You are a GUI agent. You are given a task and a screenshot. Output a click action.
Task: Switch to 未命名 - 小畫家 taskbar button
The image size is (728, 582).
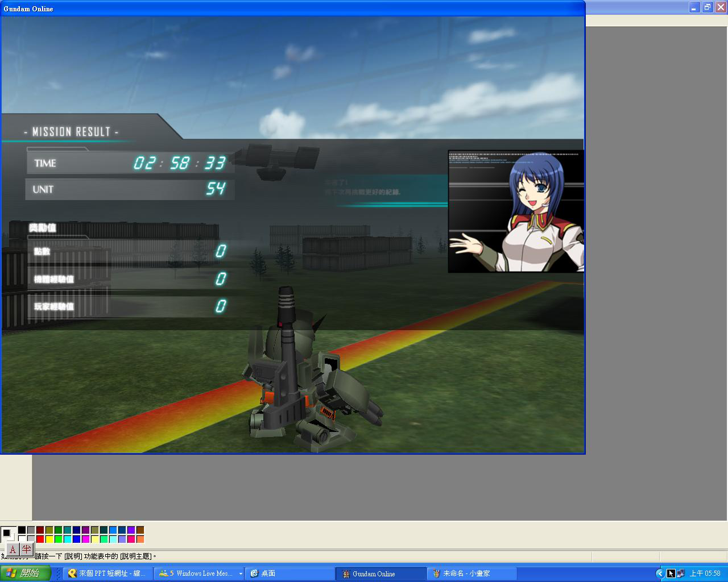coord(472,573)
